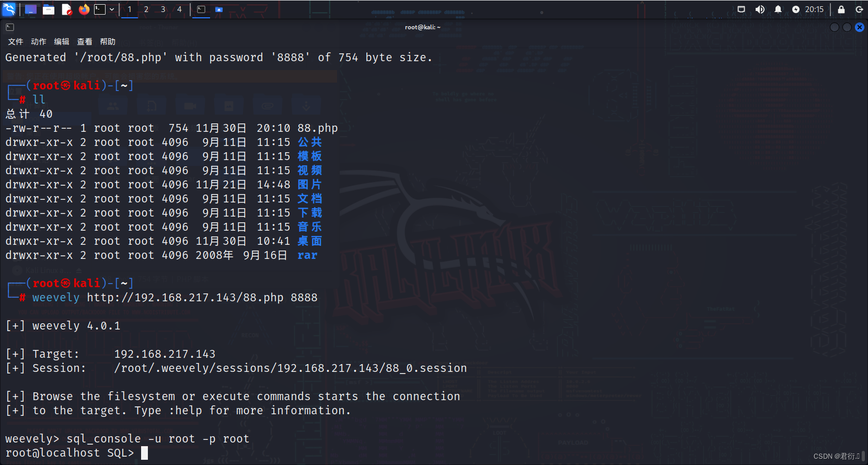Click the 88.php file name in listing
The image size is (868, 465).
318,128
